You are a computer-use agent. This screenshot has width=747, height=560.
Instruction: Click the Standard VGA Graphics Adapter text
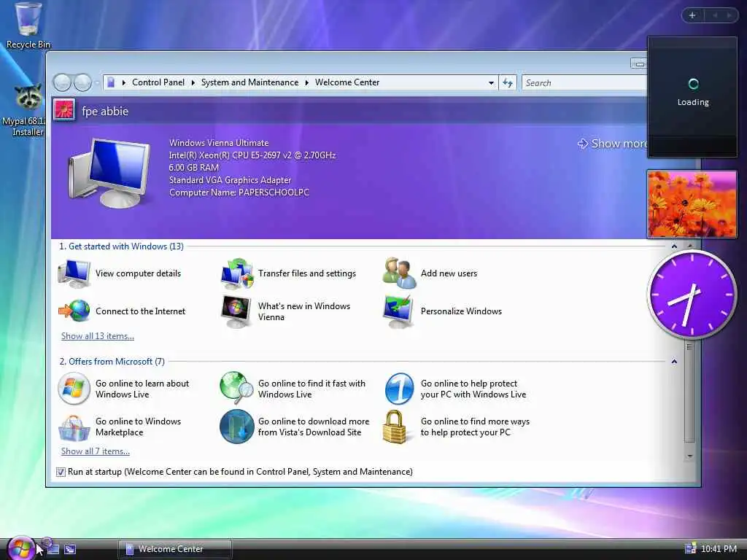coord(230,180)
